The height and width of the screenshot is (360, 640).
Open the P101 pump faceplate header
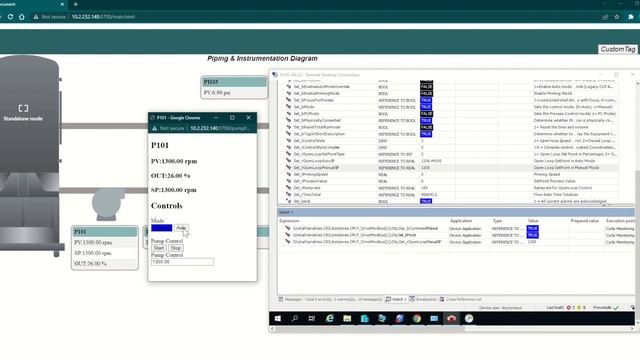click(105, 232)
